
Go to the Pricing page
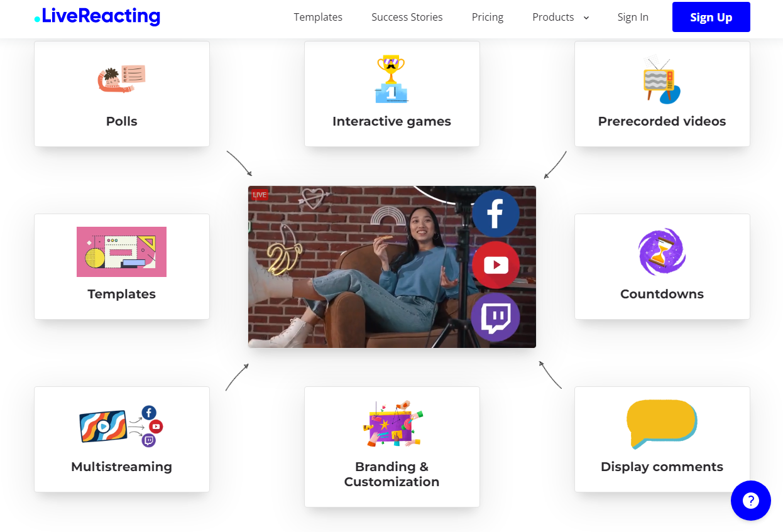tap(488, 17)
